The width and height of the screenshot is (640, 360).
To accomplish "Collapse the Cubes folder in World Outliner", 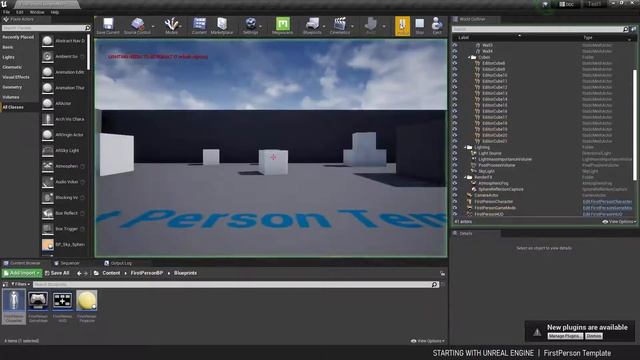I will point(469,57).
